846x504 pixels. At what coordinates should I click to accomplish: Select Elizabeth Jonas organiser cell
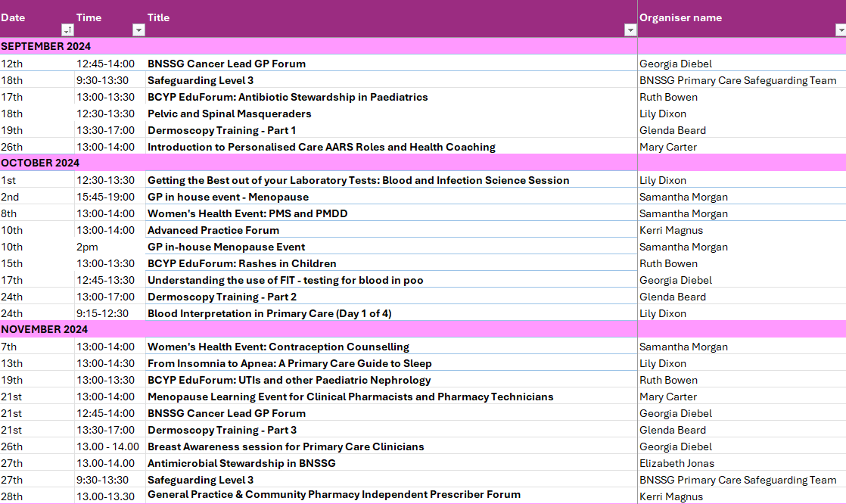tap(676, 463)
